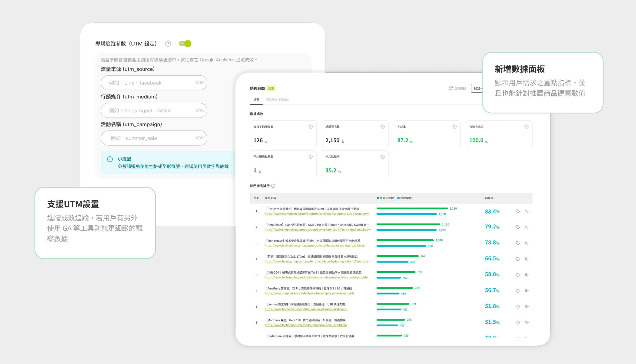
Task: Open the Dr.Hydra hyaluronic acid serum link
Action: coord(317,214)
